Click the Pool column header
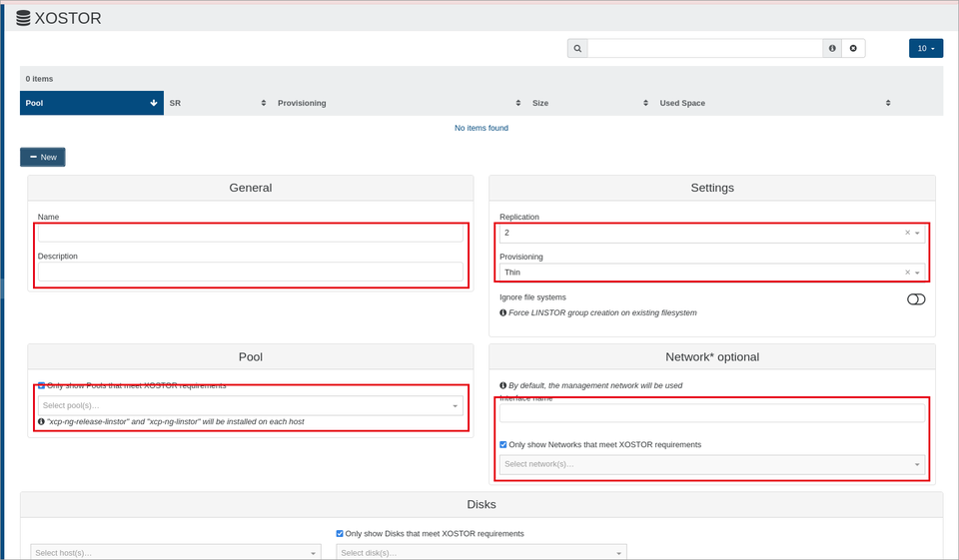The width and height of the screenshot is (959, 560). (x=92, y=104)
